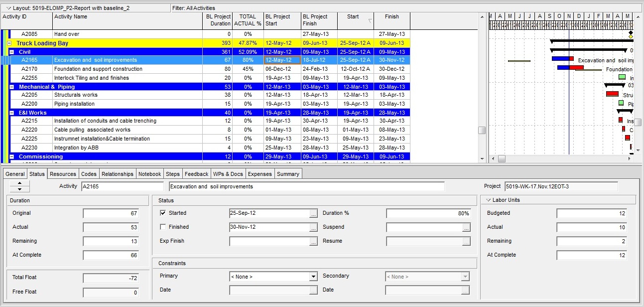Collapse the Mechanical & Piping band
644x307 pixels.
[x=12, y=87]
